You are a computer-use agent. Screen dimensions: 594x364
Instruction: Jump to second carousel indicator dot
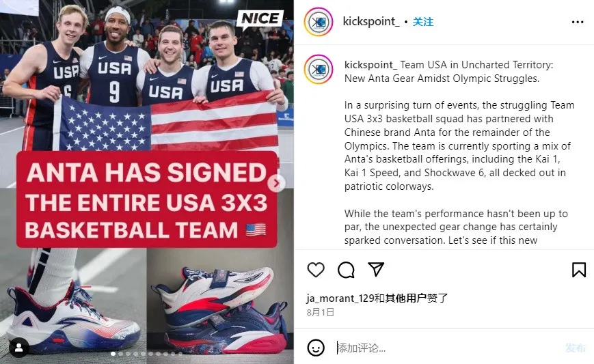click(120, 354)
